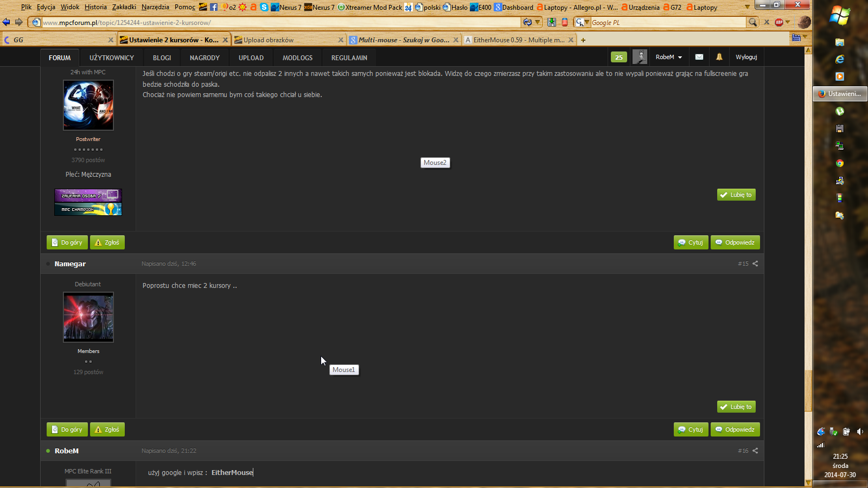868x488 pixels.
Task: Open the UŻYTKOWNICY forum section
Action: coord(112,57)
